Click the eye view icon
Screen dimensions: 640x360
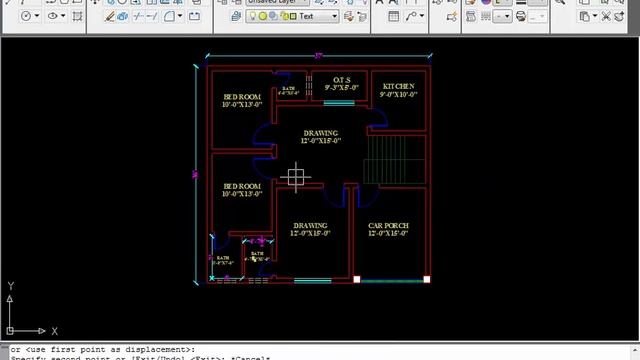53,16
